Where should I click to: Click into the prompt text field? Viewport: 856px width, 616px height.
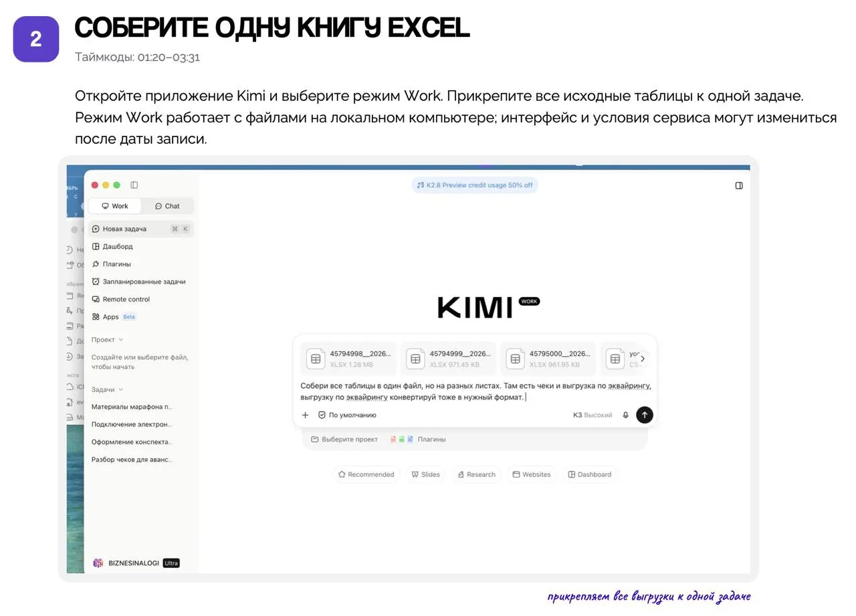tap(475, 391)
